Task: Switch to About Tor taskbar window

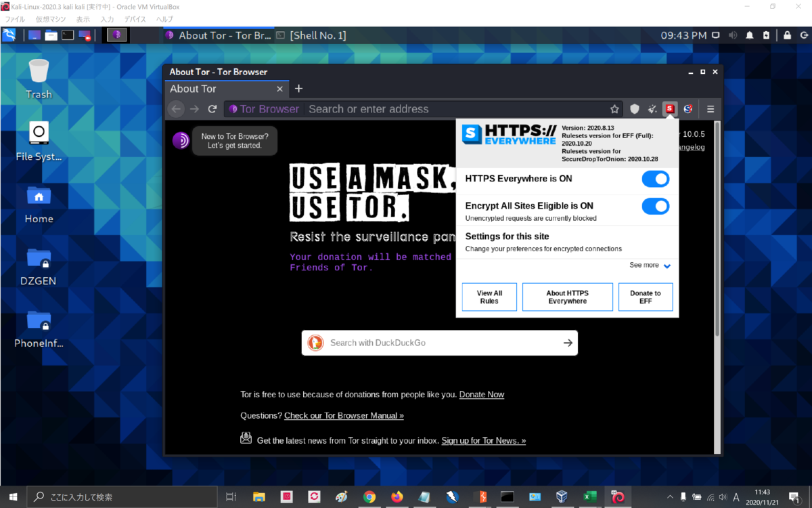Action: (218, 35)
